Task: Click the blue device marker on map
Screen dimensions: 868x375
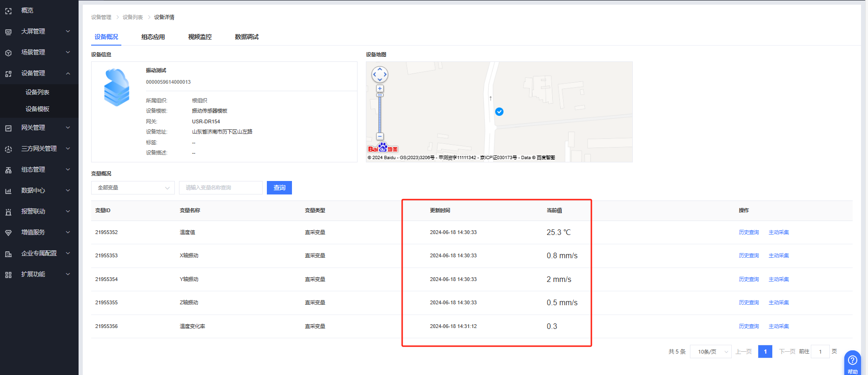Action: 499,112
